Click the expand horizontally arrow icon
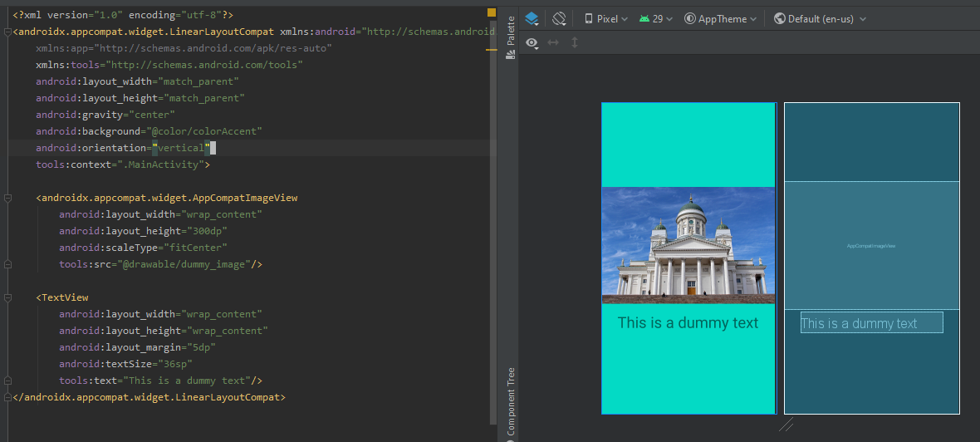Screen dimensions: 980x442 (x=553, y=42)
